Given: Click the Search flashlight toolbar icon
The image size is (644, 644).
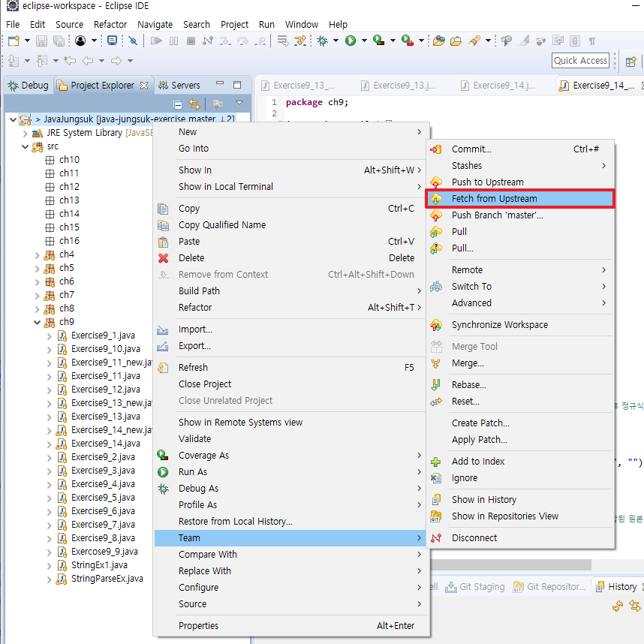Looking at the screenshot, I should click(474, 41).
